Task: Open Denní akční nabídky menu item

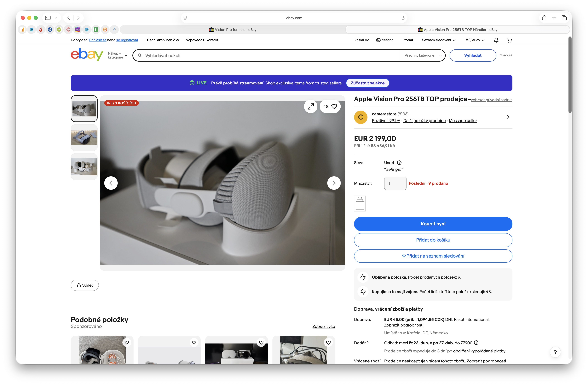Action: (163, 40)
